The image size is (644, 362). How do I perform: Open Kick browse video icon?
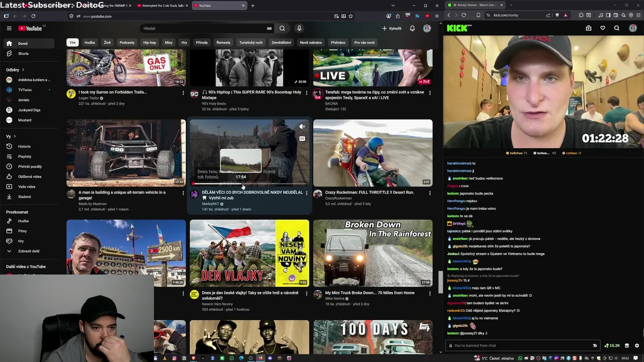[589, 28]
